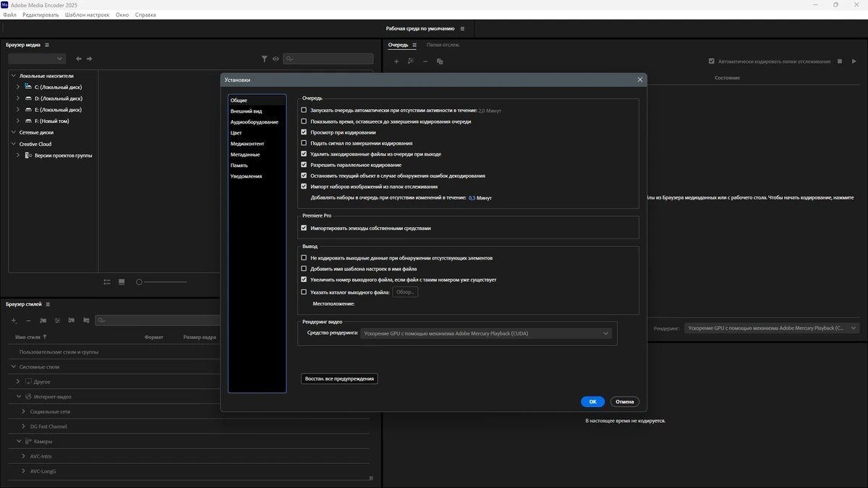Open the Редактировать menu
The height and width of the screenshot is (488, 868).
tap(41, 14)
